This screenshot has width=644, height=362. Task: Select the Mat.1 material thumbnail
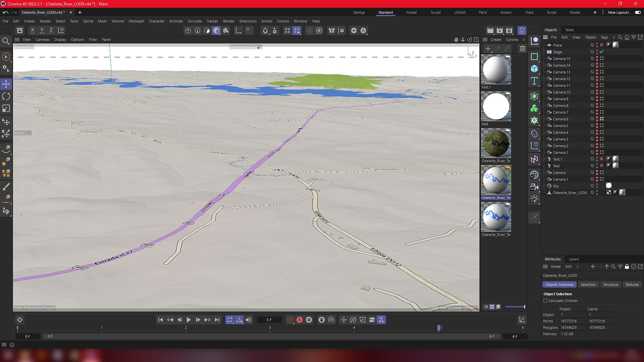click(x=496, y=69)
